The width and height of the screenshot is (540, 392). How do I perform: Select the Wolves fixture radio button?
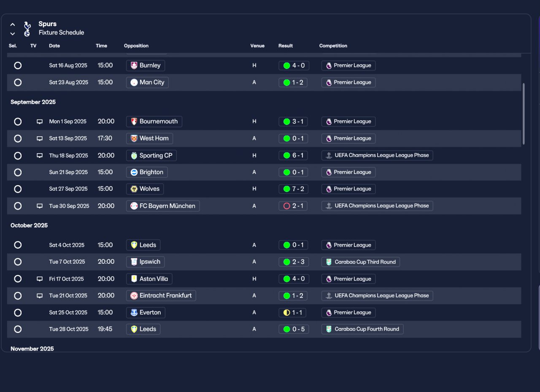[x=18, y=189]
